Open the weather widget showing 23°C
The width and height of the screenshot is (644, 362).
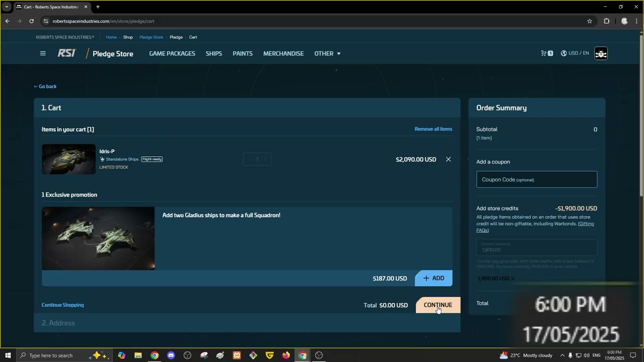(x=526, y=355)
